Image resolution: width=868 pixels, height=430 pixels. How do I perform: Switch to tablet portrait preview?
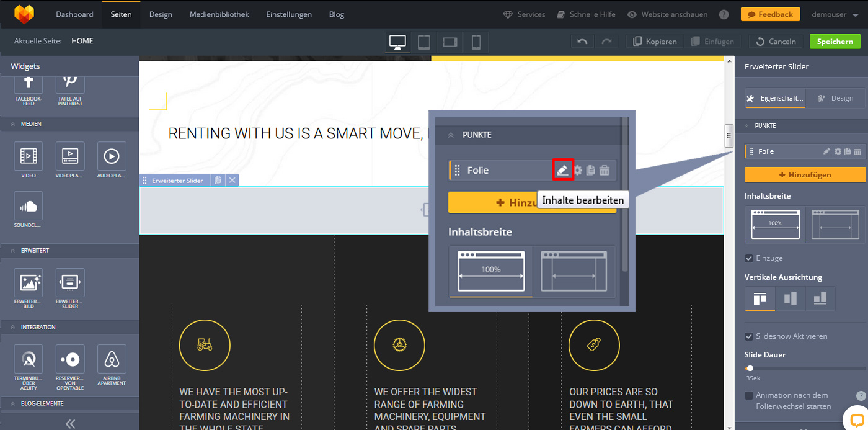point(423,42)
